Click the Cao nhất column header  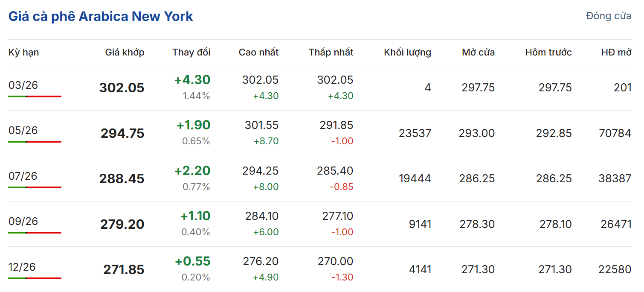258,53
